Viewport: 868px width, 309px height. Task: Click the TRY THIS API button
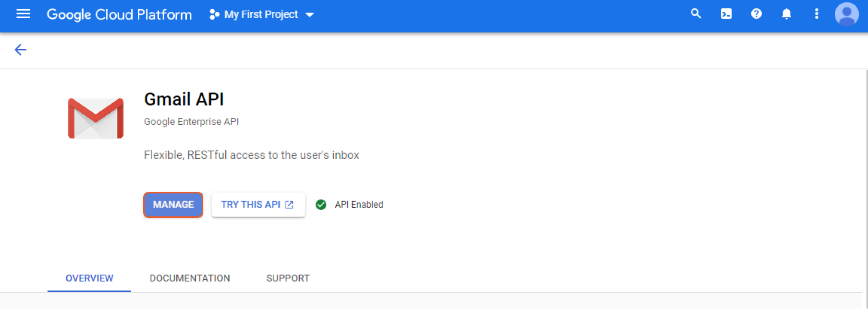[x=258, y=205]
